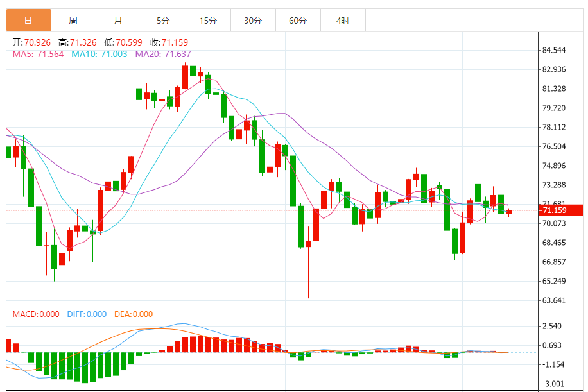Screen dimensions: 588x392
Task: Click the 79.720 price axis label
Action: tap(554, 108)
